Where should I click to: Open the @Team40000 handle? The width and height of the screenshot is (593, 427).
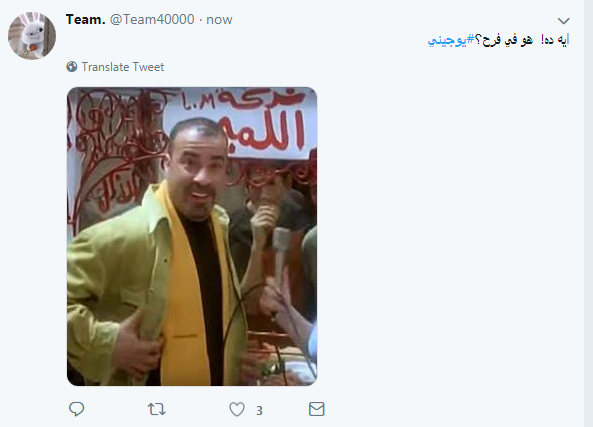[x=152, y=19]
